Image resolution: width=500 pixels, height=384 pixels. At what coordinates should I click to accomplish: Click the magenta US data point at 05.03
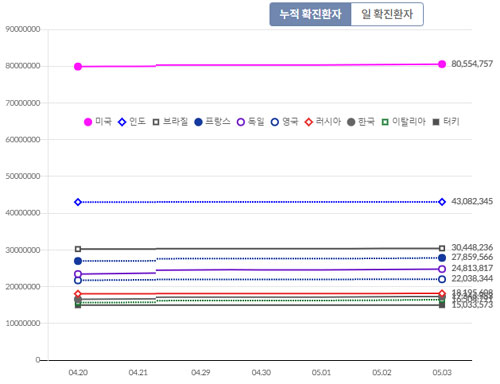442,64
